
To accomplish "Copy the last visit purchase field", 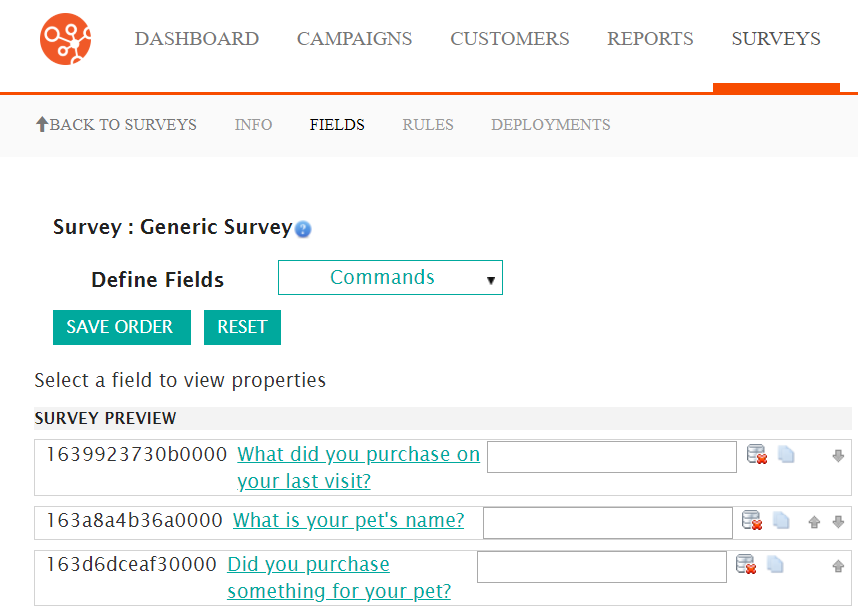I will pos(786,454).
